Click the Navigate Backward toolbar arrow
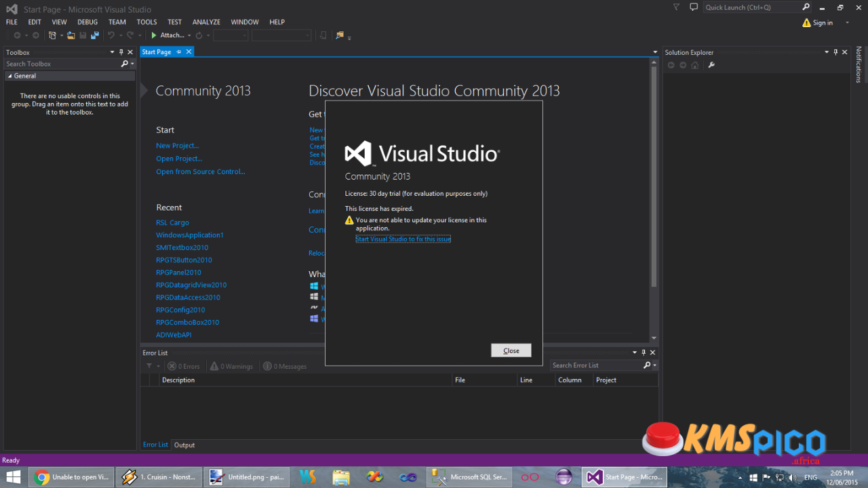This screenshot has height=488, width=868. (17, 35)
